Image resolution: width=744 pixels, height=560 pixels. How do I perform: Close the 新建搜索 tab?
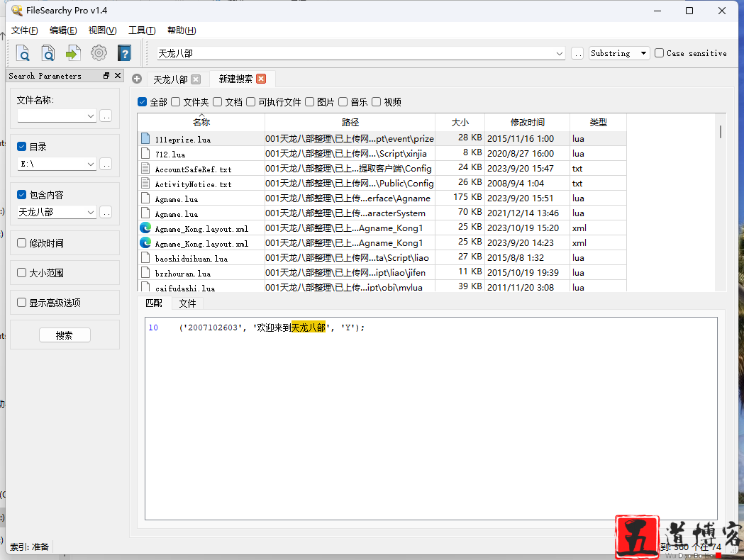[261, 79]
